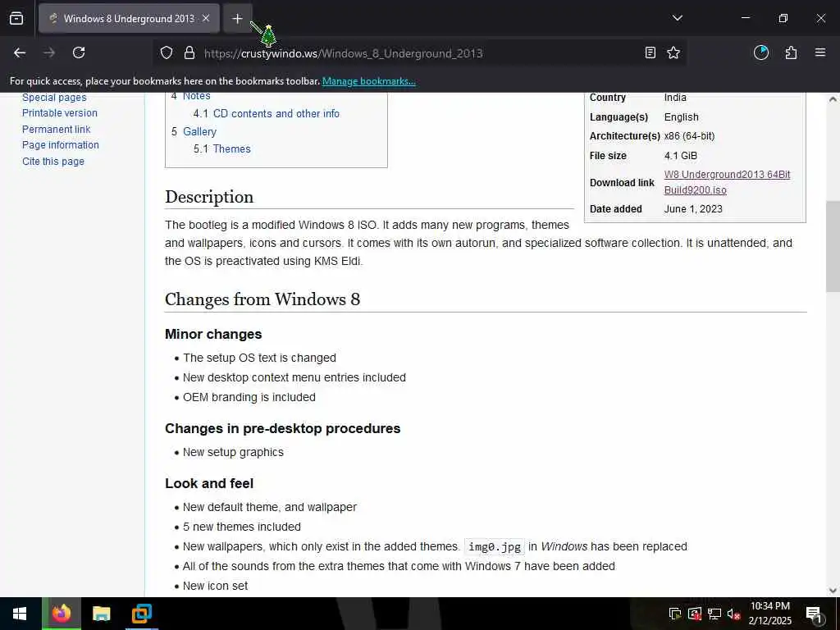840x630 pixels.
Task: Click the tray icon left of security icon
Action: coord(675,614)
